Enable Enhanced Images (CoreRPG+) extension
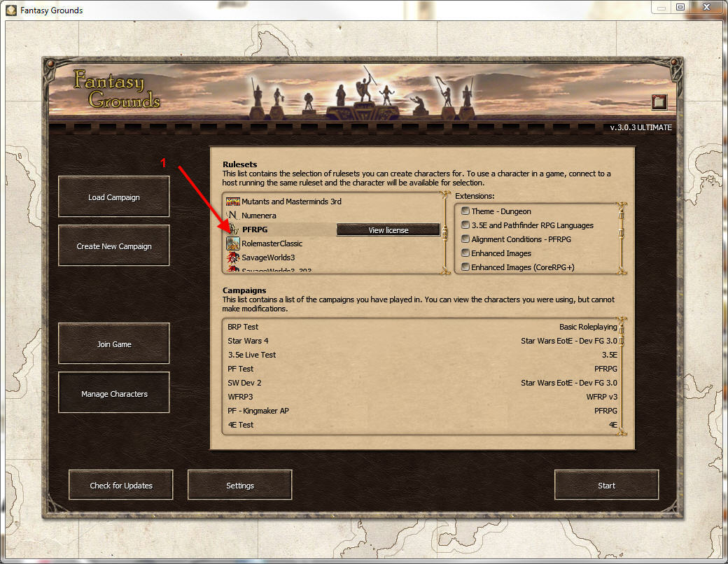This screenshot has height=564, width=728. pos(465,267)
